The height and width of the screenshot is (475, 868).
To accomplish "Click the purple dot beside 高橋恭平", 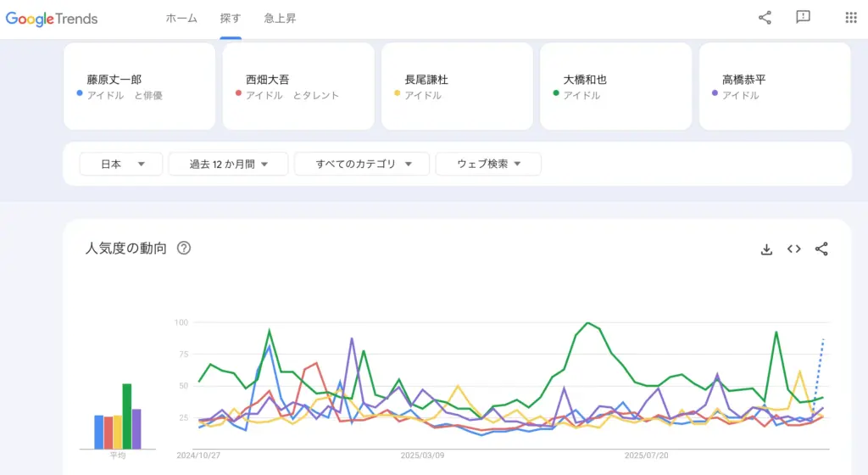I will [715, 93].
